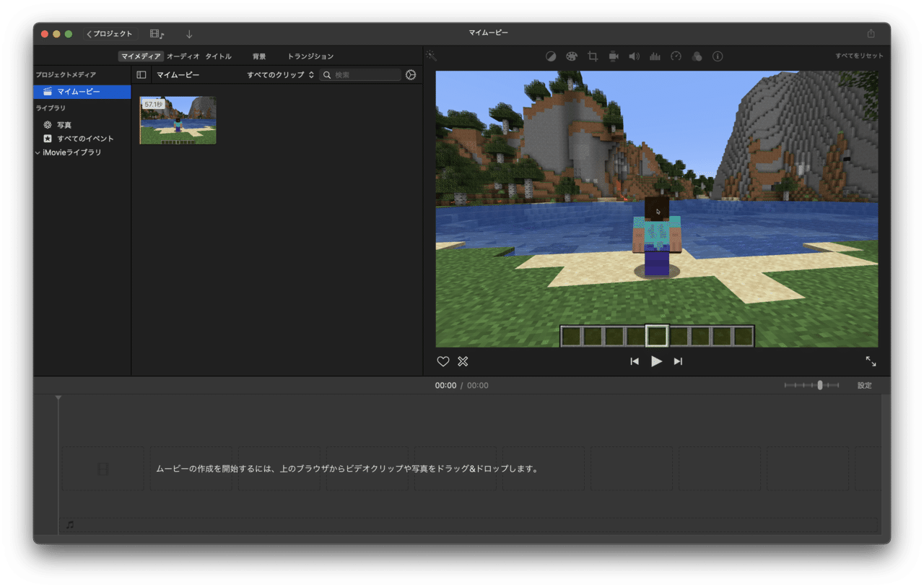
Task: Open the すべてのクリップ filter dropdown
Action: click(280, 74)
